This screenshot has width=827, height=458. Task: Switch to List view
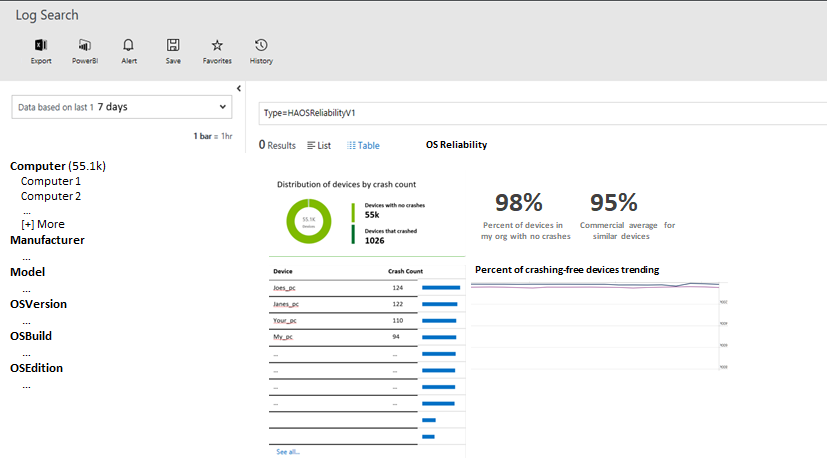pyautogui.click(x=319, y=145)
